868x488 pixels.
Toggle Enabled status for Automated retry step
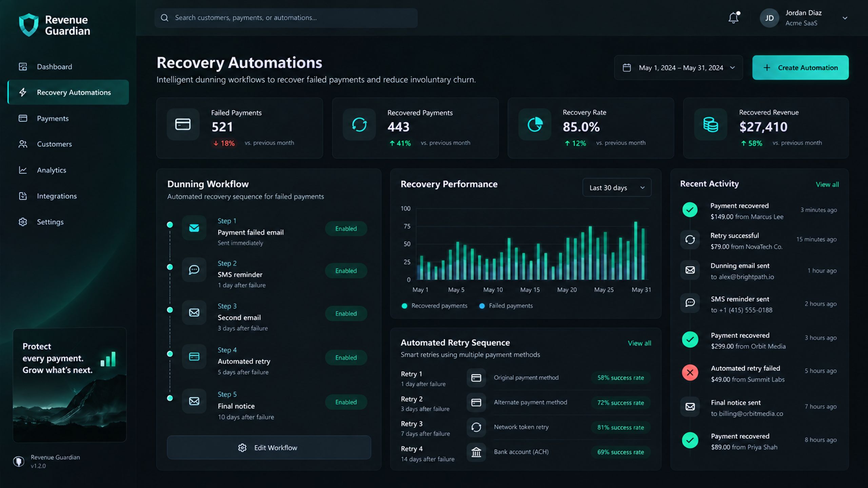pos(346,358)
